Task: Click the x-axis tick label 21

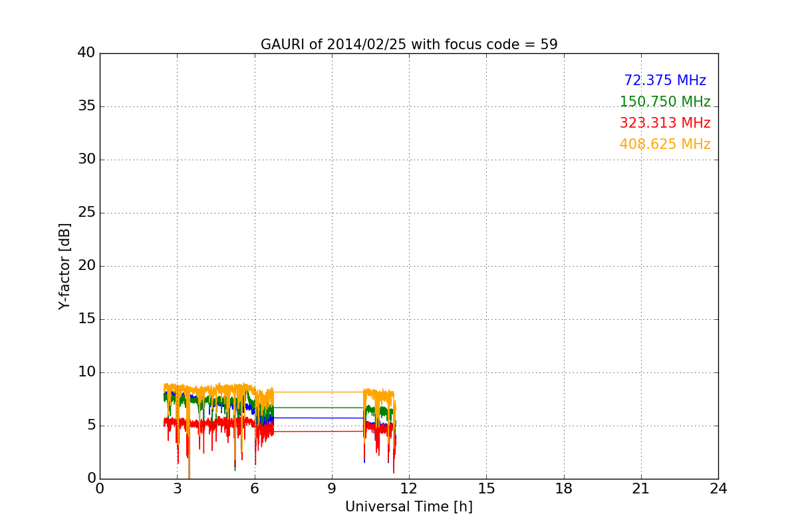Action: coord(641,489)
